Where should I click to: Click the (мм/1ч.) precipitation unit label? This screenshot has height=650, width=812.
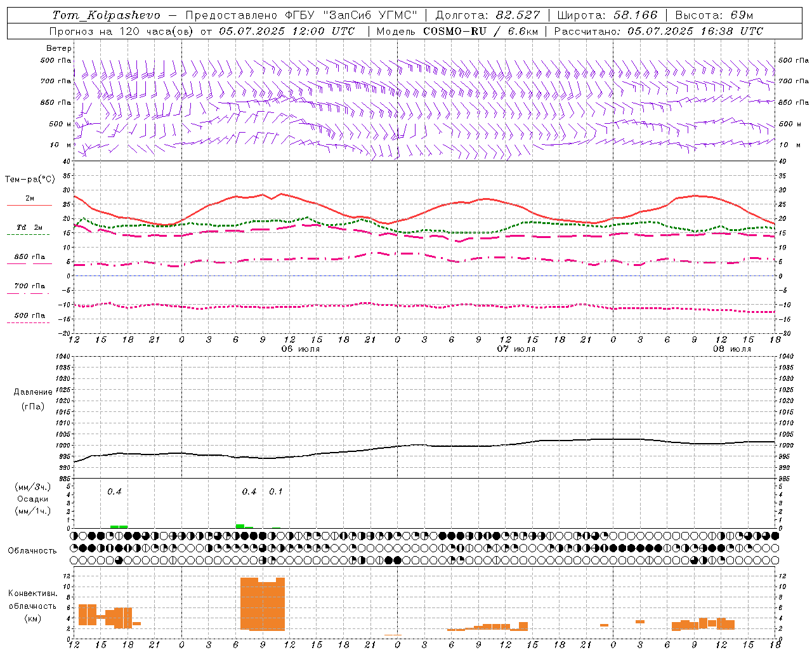click(x=33, y=511)
